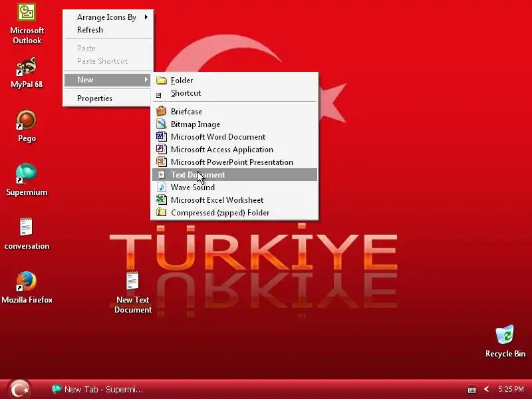Viewport: 532px width, 399px height.
Task: Create a new Shortcut from submenu
Action: tap(235, 93)
